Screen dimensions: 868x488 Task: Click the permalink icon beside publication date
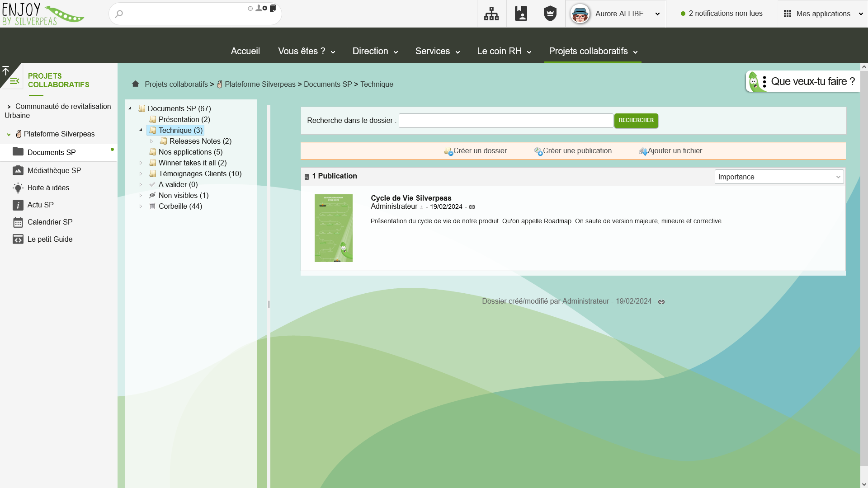(x=472, y=207)
